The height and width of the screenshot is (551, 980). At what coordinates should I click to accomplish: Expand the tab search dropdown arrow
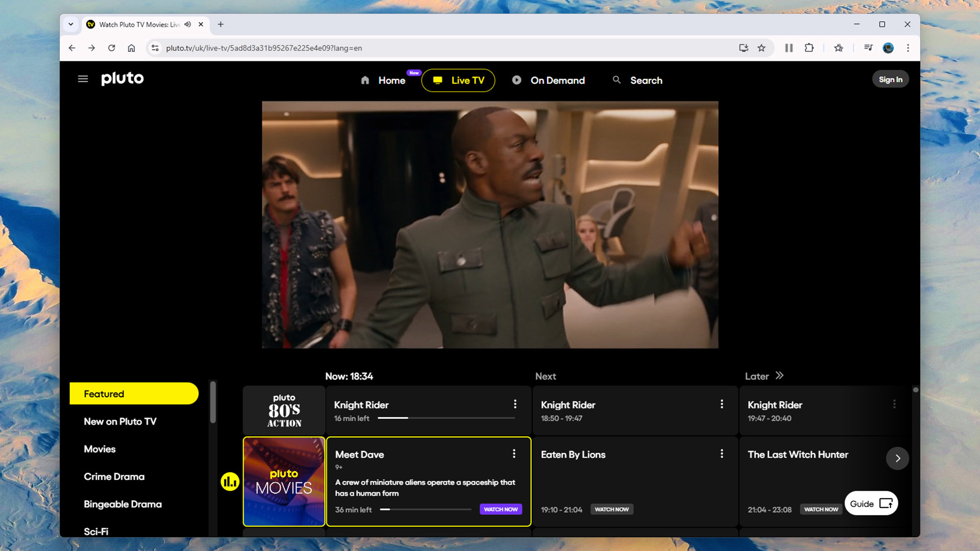(x=71, y=24)
